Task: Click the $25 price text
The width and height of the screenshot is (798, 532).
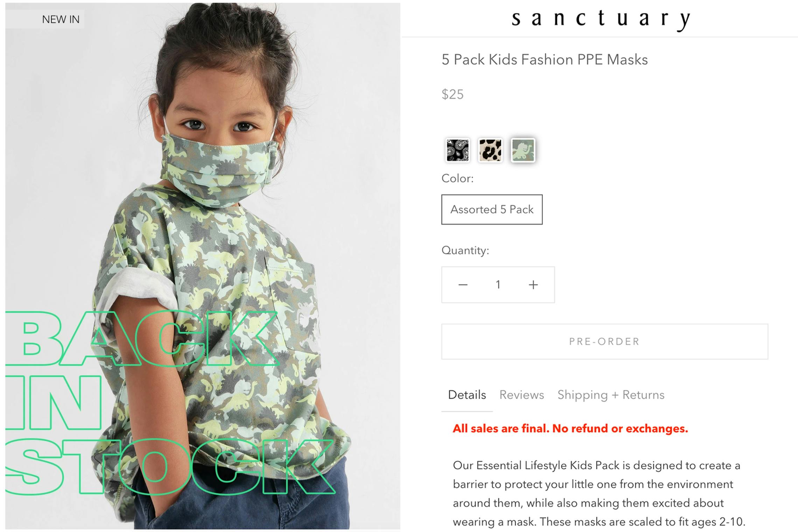Action: (x=453, y=94)
